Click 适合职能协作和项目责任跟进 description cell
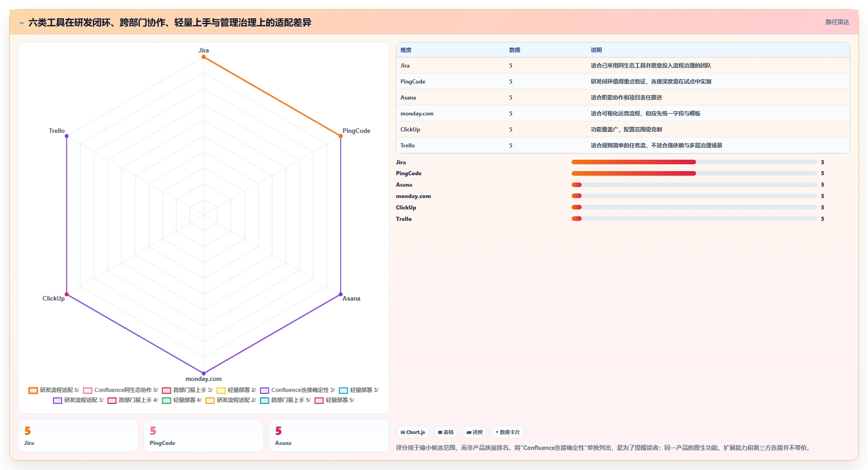 coord(626,98)
